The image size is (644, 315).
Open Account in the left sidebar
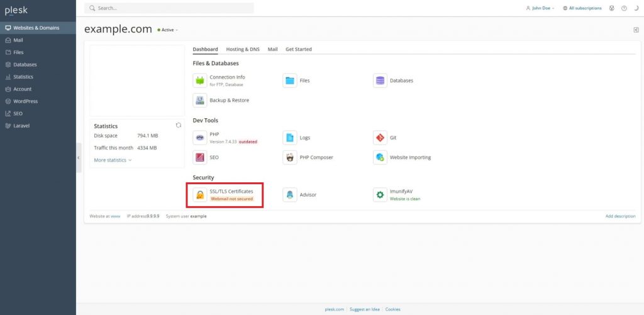pyautogui.click(x=38, y=89)
